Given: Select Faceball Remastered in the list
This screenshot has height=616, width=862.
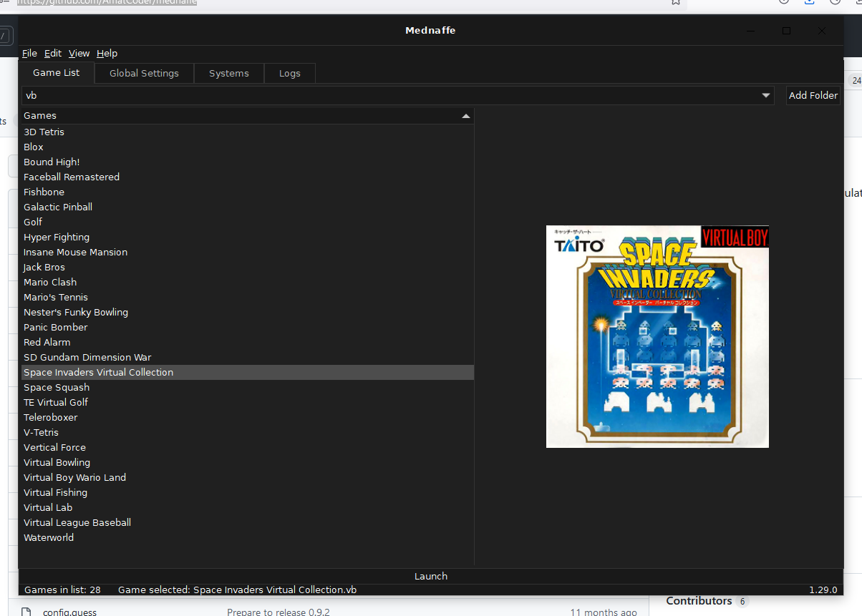Looking at the screenshot, I should [x=247, y=177].
